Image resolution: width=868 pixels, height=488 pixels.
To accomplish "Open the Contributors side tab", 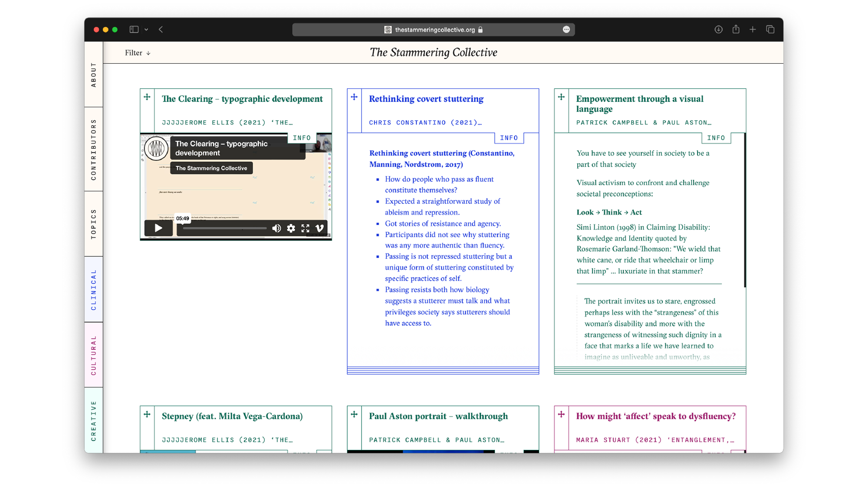I will coord(94,150).
